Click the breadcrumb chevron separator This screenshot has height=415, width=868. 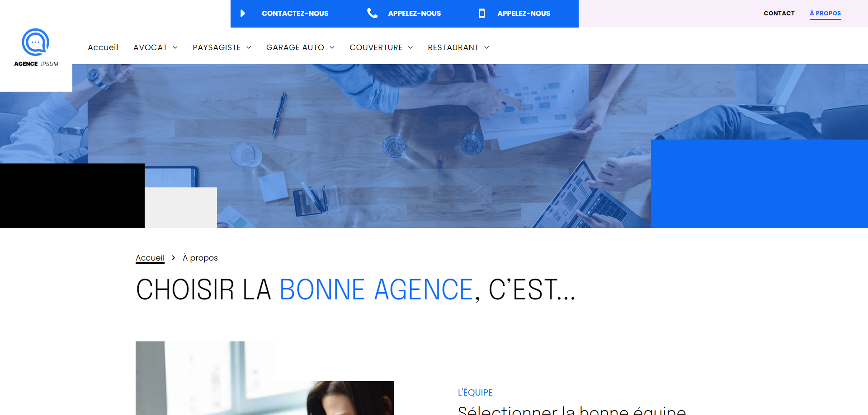pyautogui.click(x=173, y=257)
